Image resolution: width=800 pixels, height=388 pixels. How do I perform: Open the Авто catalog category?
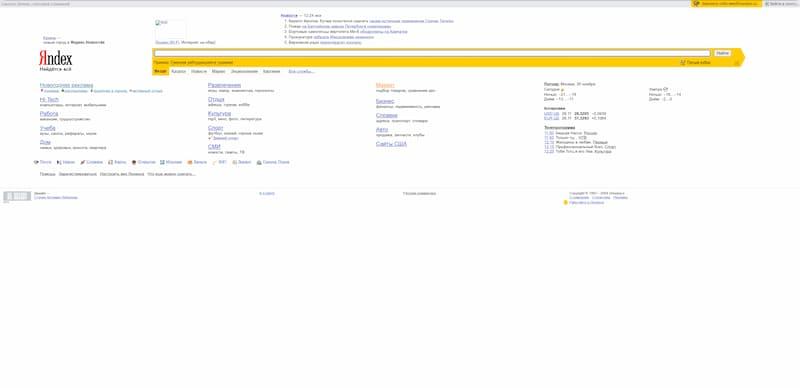(x=382, y=130)
